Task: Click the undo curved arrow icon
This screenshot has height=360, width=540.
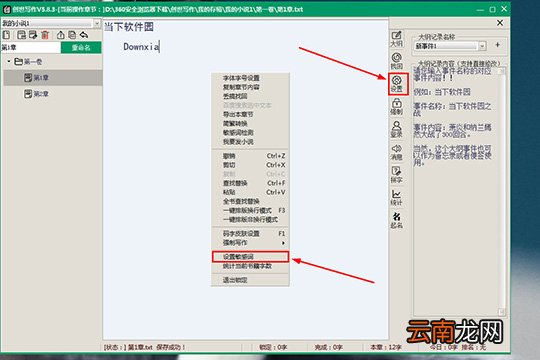Action: click(84, 35)
